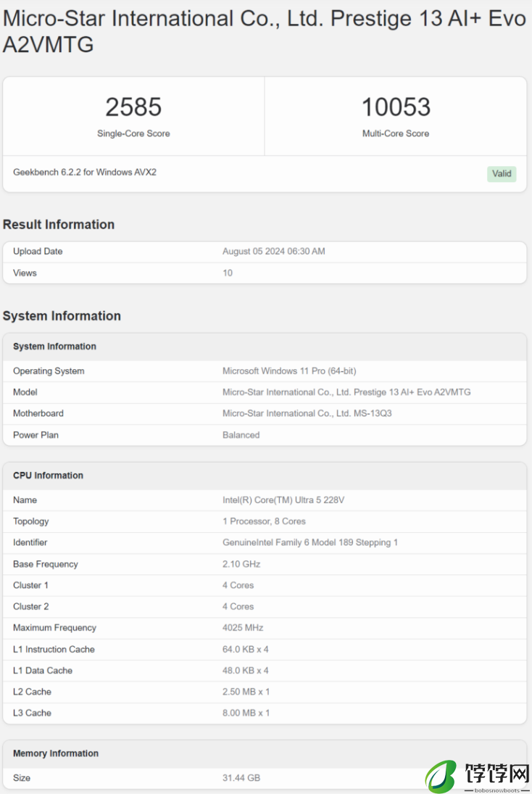The image size is (532, 794).
Task: Click the Upload Date label
Action: click(38, 252)
